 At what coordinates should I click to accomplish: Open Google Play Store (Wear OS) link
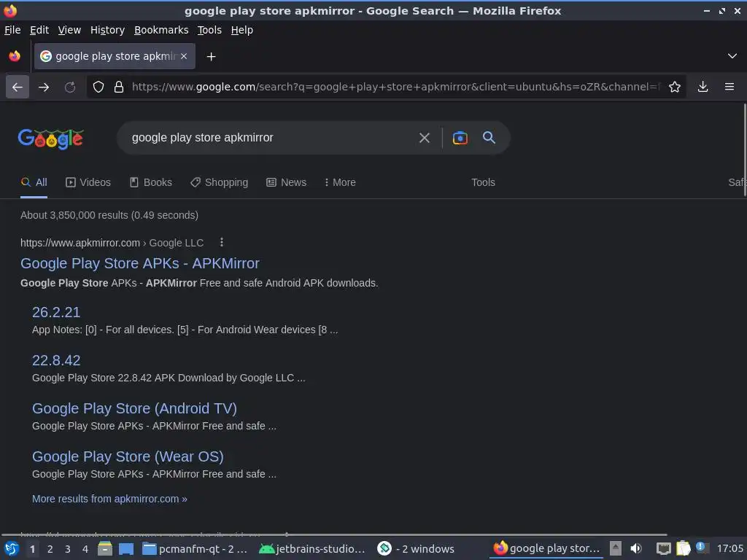[x=128, y=456]
